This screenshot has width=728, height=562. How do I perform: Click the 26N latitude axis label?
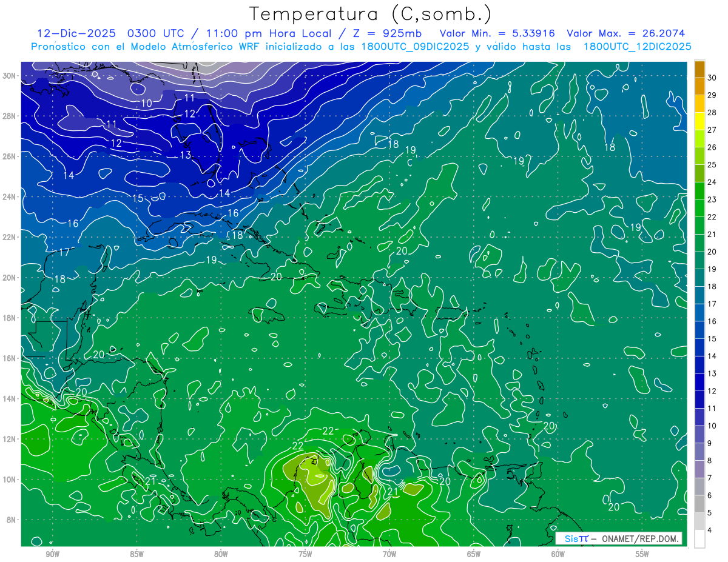[10, 156]
